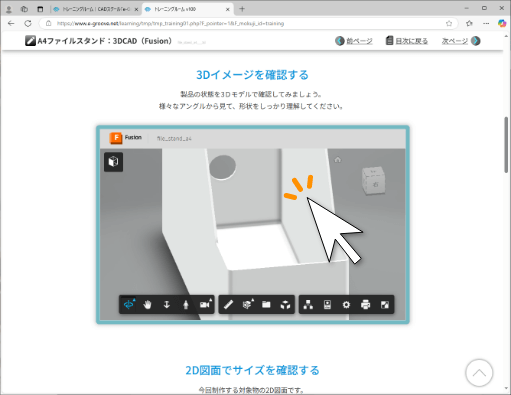Reload the page with refresh button
The width and height of the screenshot is (511, 395).
(28, 23)
